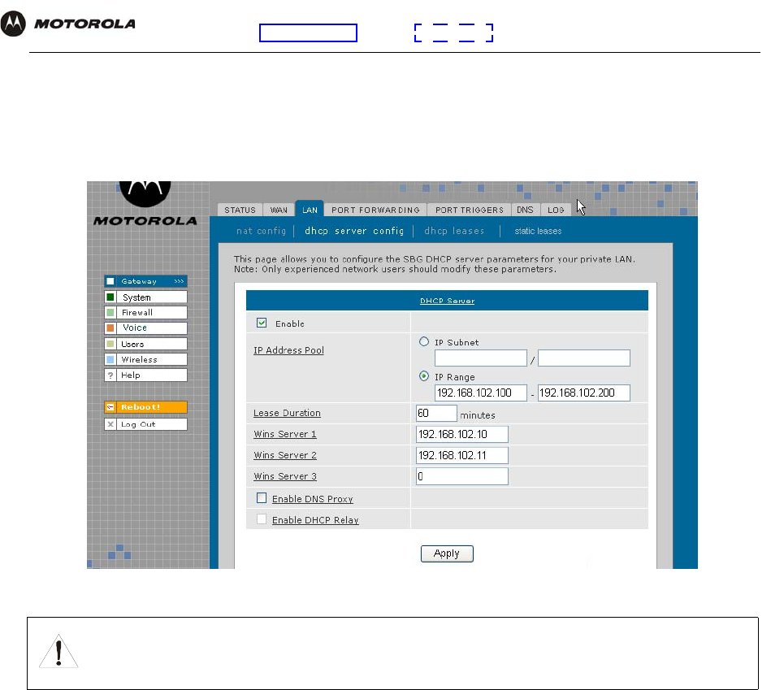Click the IP Subnet mask field

coord(584,358)
